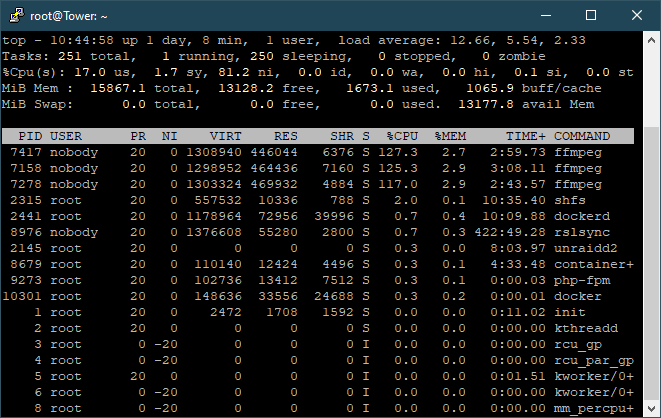The height and width of the screenshot is (418, 661).
Task: Click the RES column header
Action: 286,136
